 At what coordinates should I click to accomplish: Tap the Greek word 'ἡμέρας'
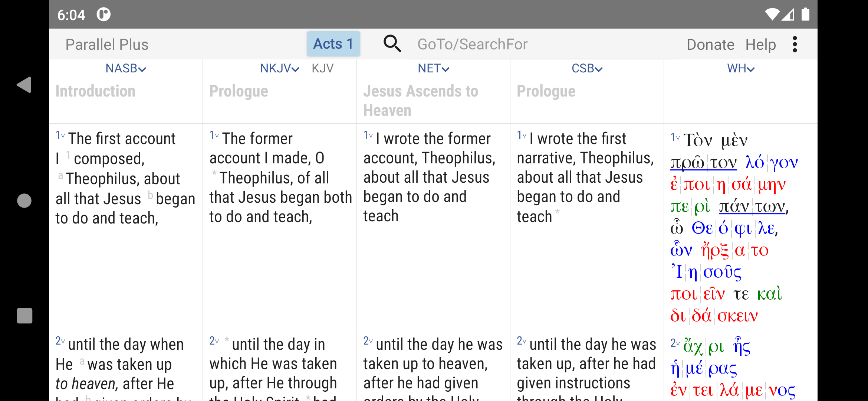pyautogui.click(x=703, y=368)
